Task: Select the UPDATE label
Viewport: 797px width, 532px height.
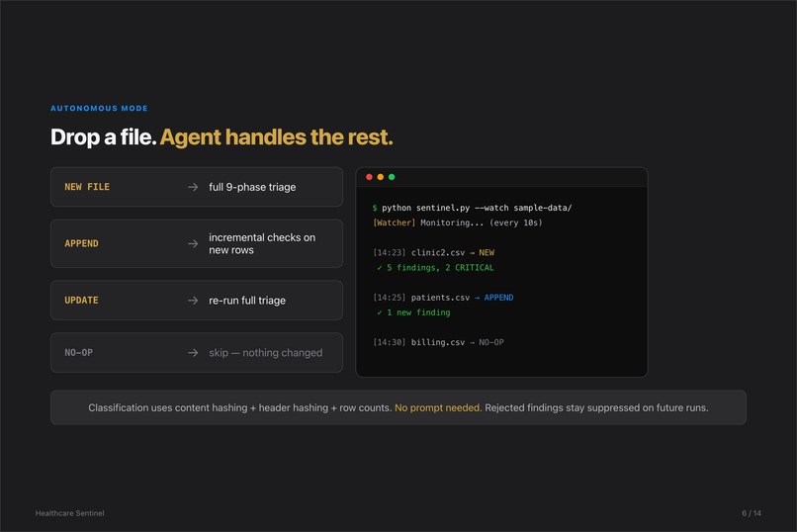Action: (x=81, y=301)
